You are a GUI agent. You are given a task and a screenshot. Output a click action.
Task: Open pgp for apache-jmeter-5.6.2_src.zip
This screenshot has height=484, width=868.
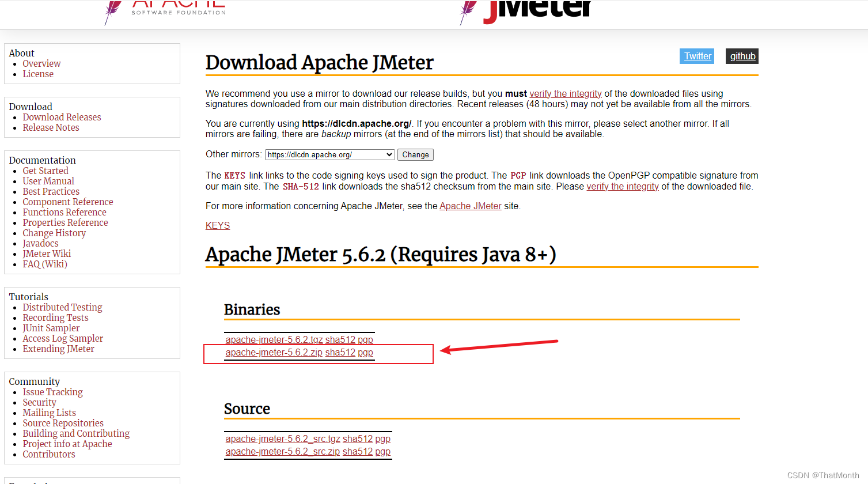(382, 451)
